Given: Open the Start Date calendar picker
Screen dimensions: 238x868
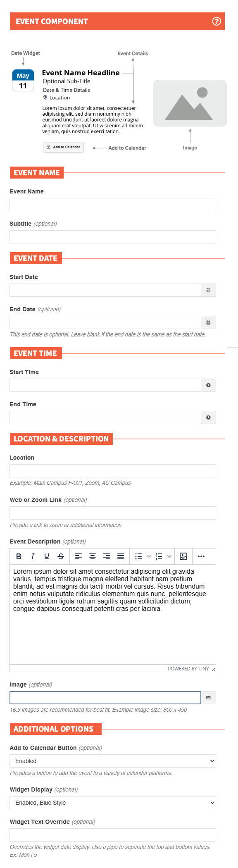Looking at the screenshot, I should click(x=208, y=290).
